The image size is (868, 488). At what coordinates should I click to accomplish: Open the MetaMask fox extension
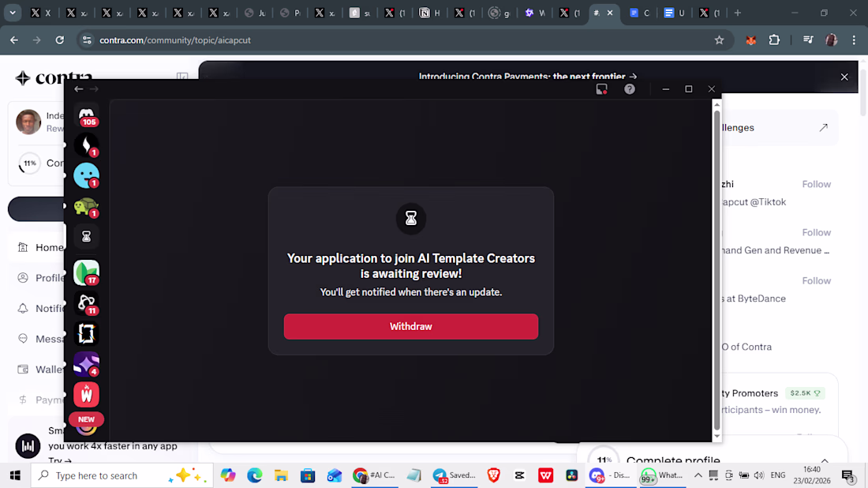pyautogui.click(x=750, y=40)
